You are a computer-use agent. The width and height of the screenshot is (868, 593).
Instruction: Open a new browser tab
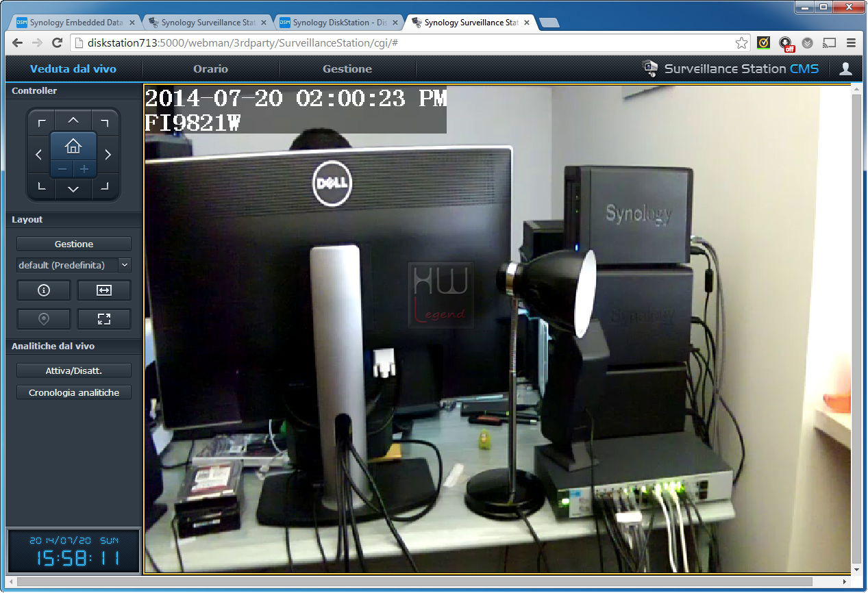point(549,23)
